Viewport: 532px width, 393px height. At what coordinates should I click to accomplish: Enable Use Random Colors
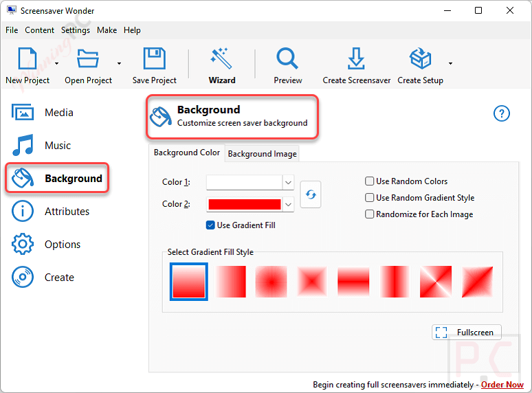(x=370, y=181)
